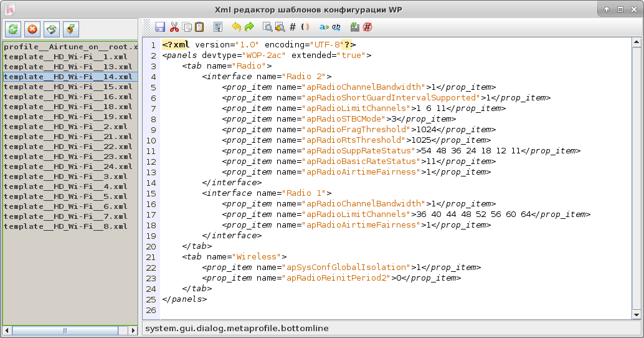Click the red delete template button
Viewport: 644px width, 338px height.
[x=32, y=29]
